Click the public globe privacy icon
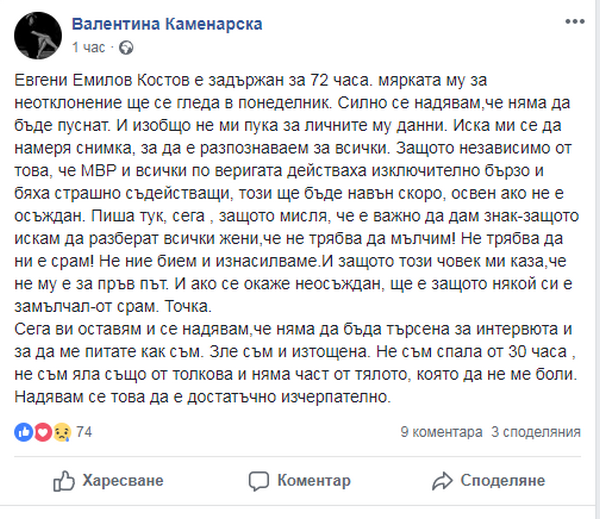The height and width of the screenshot is (519, 600). coord(126,48)
